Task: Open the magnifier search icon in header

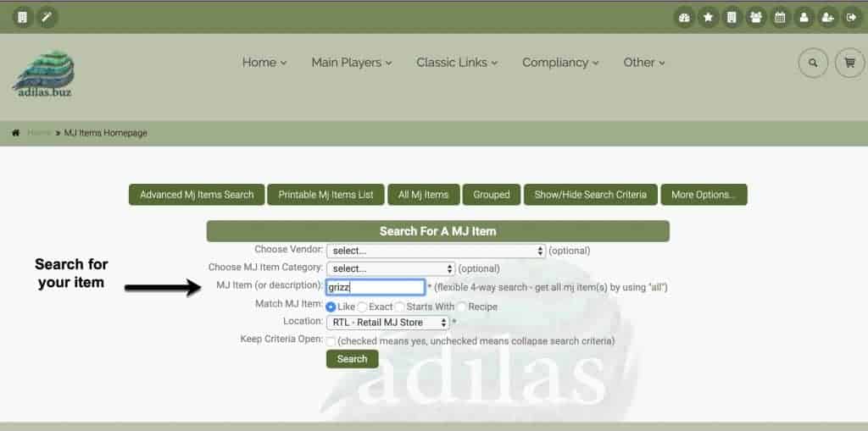Action: pyautogui.click(x=813, y=63)
